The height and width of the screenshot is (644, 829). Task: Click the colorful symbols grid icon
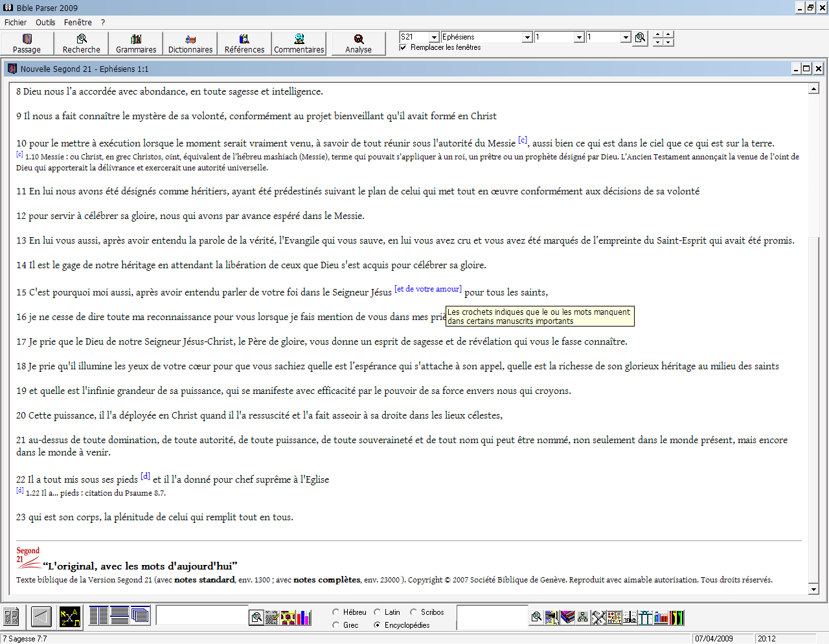click(x=614, y=617)
